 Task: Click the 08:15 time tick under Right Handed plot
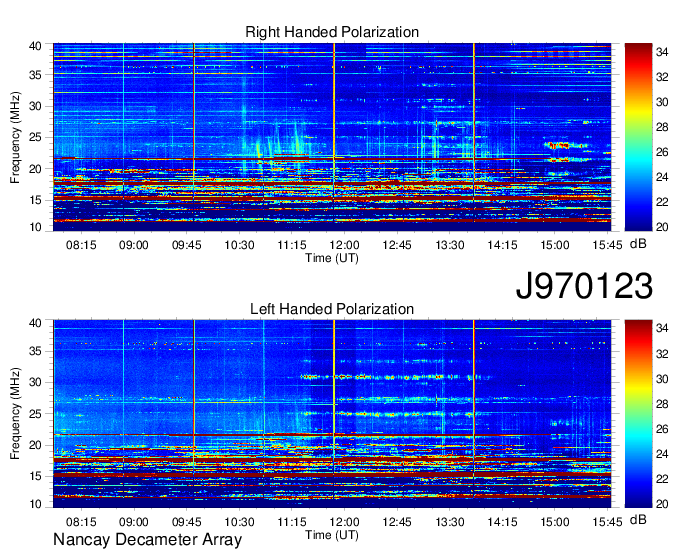pyautogui.click(x=81, y=245)
